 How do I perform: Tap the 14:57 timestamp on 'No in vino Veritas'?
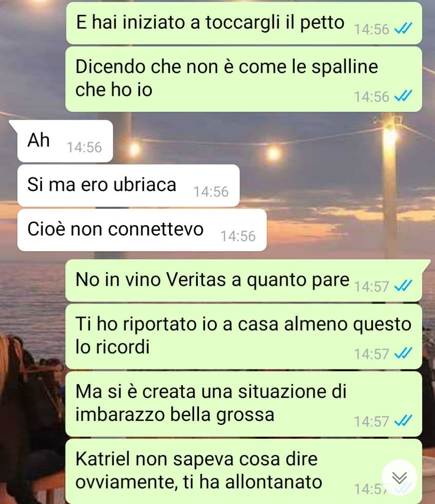[371, 286]
